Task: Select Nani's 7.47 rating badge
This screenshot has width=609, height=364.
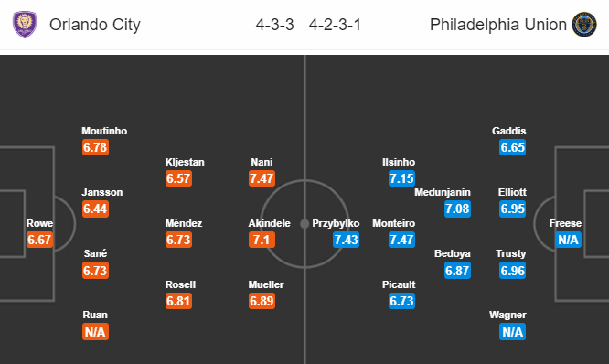Action: [x=262, y=178]
